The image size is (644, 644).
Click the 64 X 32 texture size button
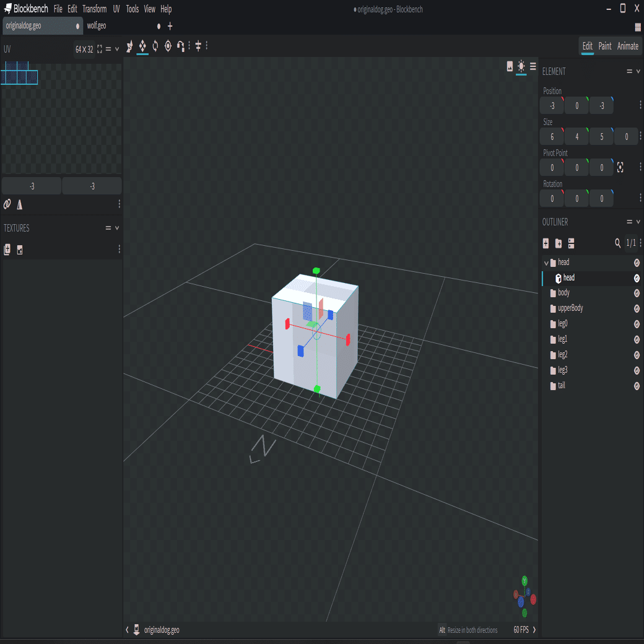pyautogui.click(x=84, y=50)
